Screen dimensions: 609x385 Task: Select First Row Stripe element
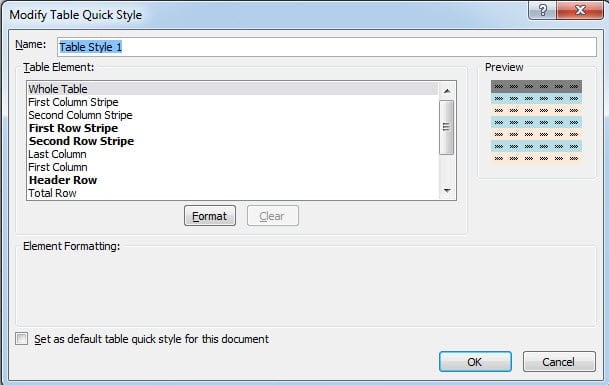tap(233, 128)
